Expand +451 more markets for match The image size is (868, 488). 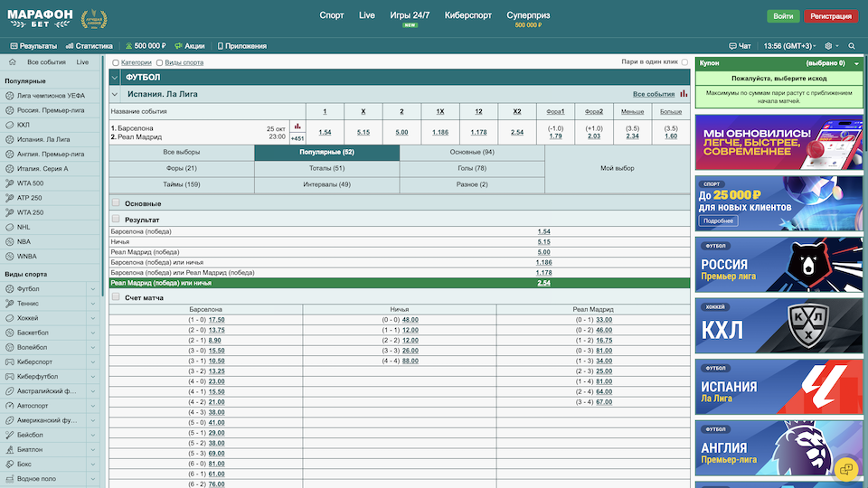pos(297,139)
